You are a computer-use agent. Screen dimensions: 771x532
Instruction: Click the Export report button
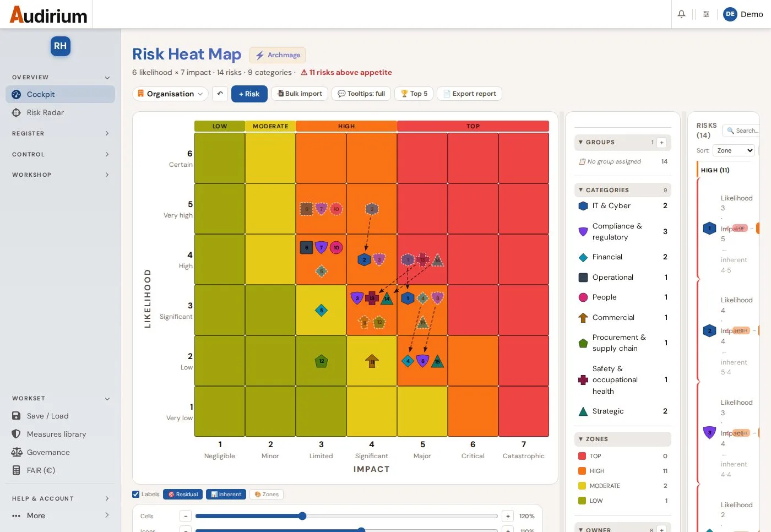point(469,94)
